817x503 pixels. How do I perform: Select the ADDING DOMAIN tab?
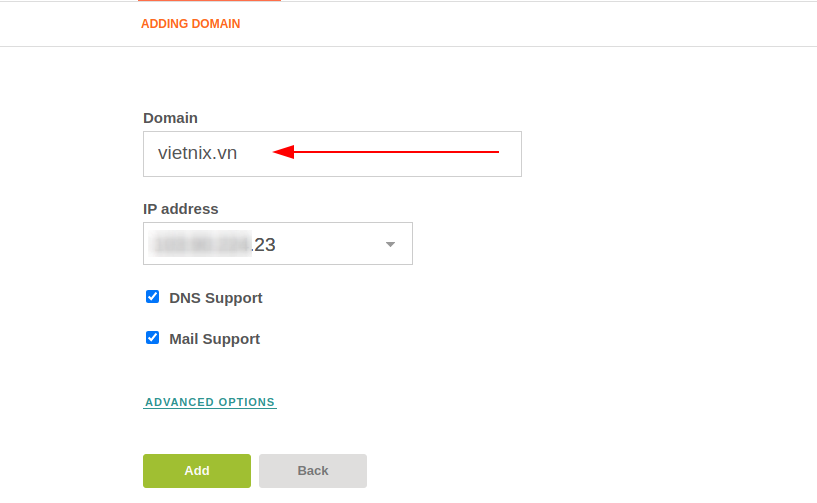(x=191, y=24)
